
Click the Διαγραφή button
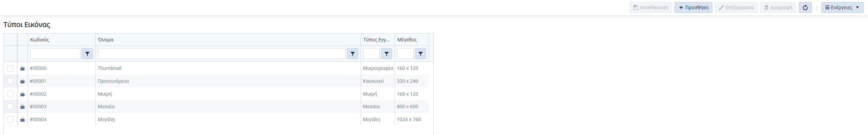[778, 7]
